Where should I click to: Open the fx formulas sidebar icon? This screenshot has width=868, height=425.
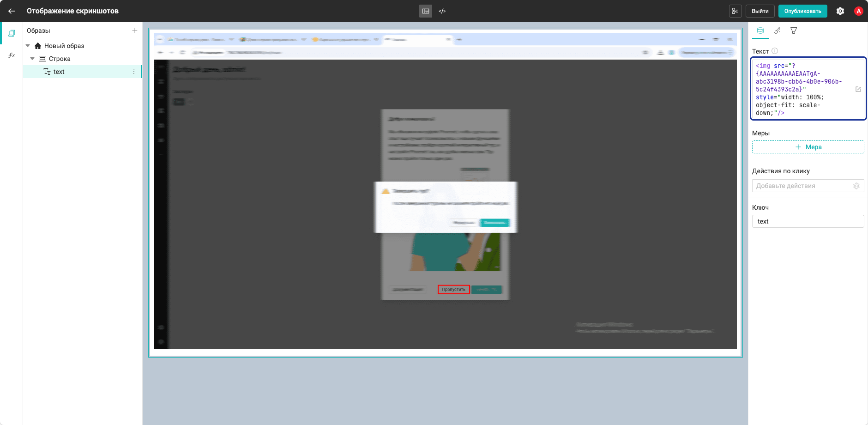(x=12, y=55)
